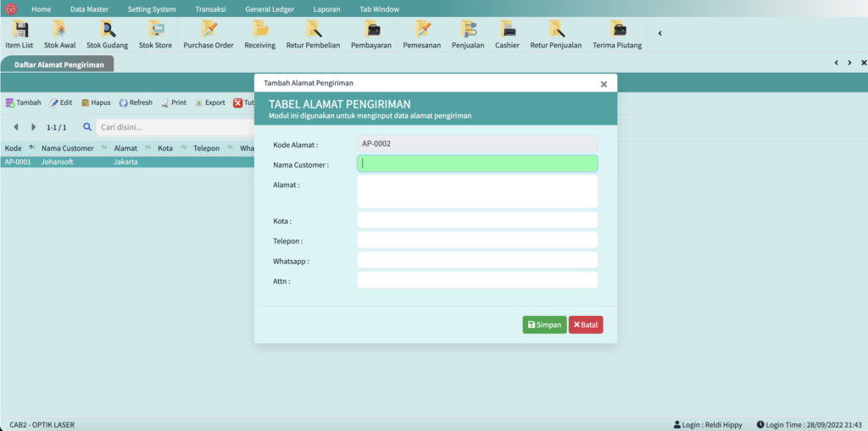Close the Tambah Alamat Pengiriman dialog
Viewport: 868px width, 431px height.
[x=604, y=84]
